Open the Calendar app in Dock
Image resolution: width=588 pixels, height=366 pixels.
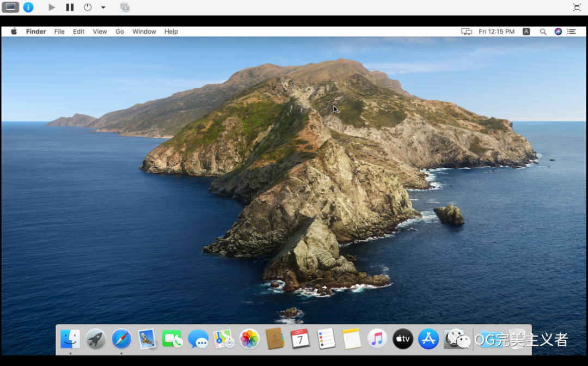pyautogui.click(x=300, y=339)
